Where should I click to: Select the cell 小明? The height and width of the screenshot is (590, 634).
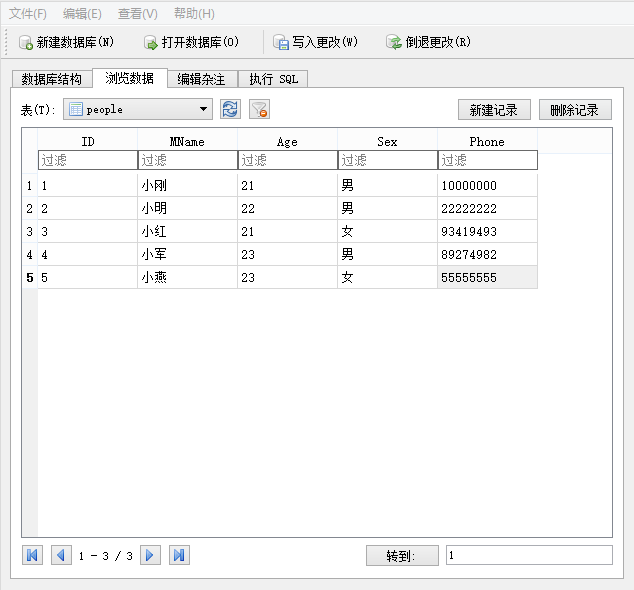[188, 209]
